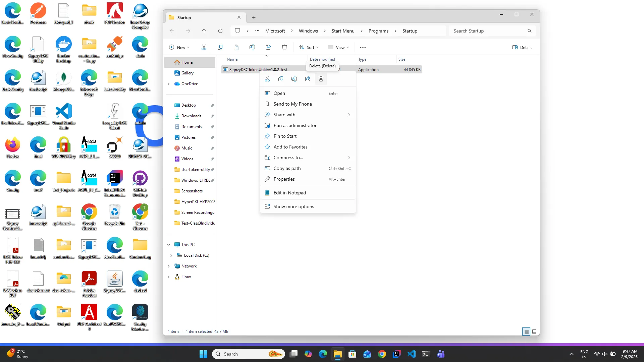The width and height of the screenshot is (644, 362).
Task: Switch to large thumbnails view in status bar
Action: tap(534, 331)
